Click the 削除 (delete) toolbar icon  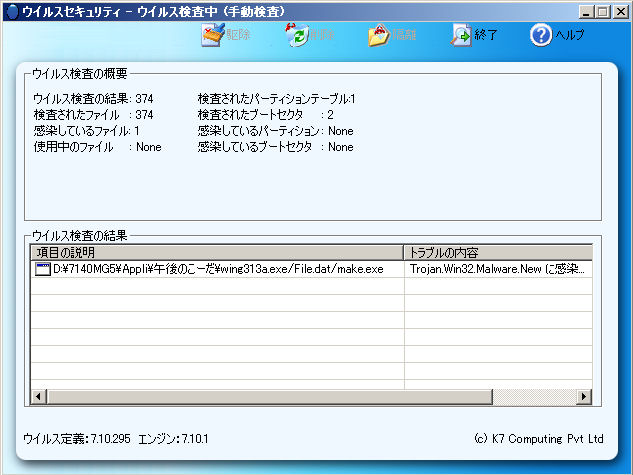point(297,36)
